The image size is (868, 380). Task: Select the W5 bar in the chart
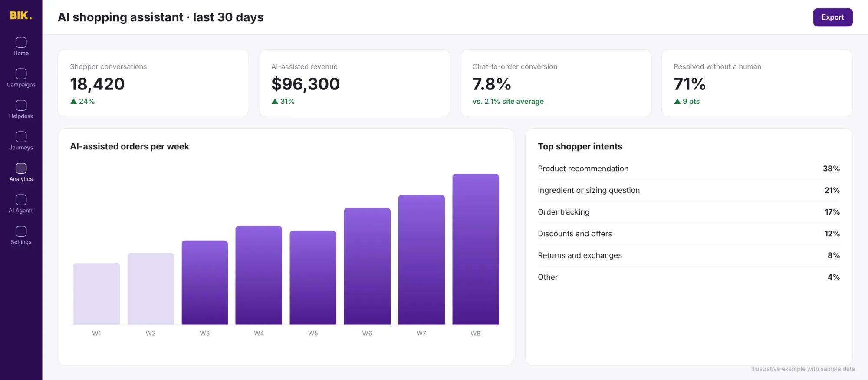[313, 278]
